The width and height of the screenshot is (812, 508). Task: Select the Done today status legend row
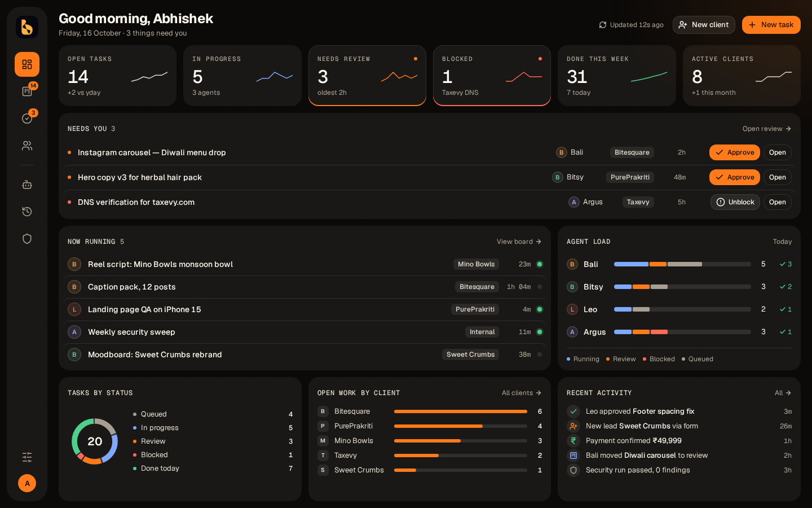click(x=213, y=468)
